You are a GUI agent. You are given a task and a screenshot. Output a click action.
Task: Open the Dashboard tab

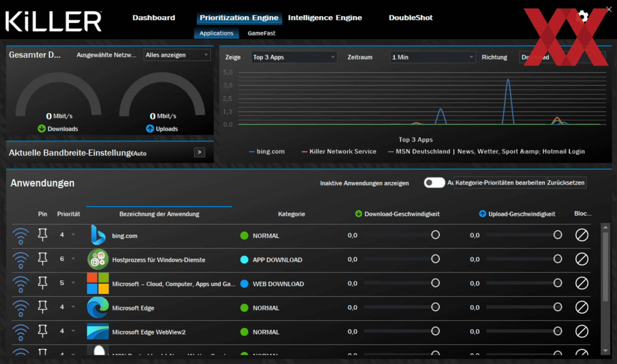(154, 18)
